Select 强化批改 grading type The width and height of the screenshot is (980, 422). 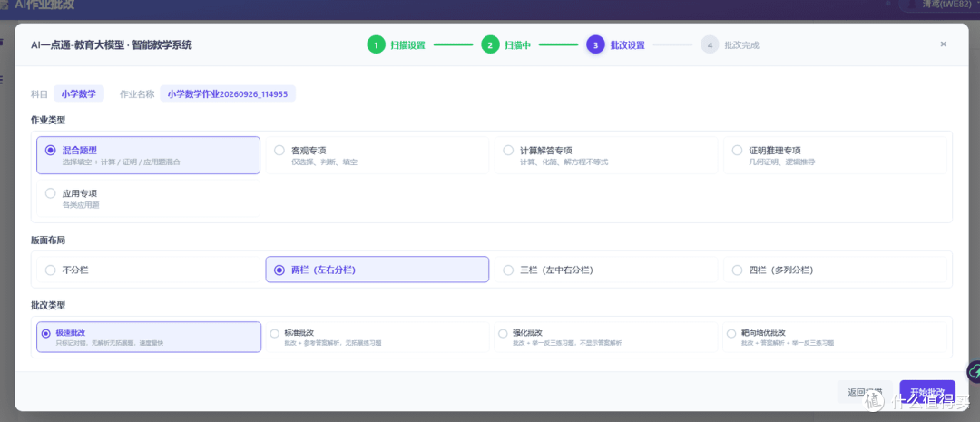tap(605, 337)
